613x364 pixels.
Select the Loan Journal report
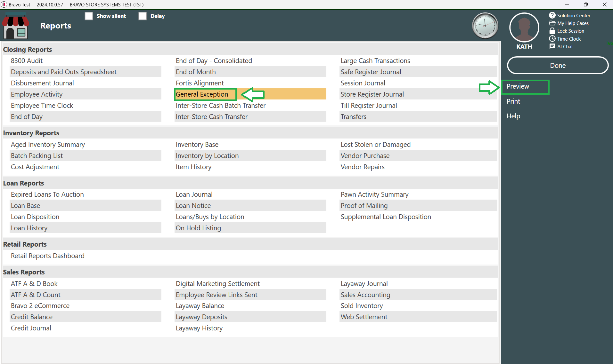pyautogui.click(x=250, y=194)
